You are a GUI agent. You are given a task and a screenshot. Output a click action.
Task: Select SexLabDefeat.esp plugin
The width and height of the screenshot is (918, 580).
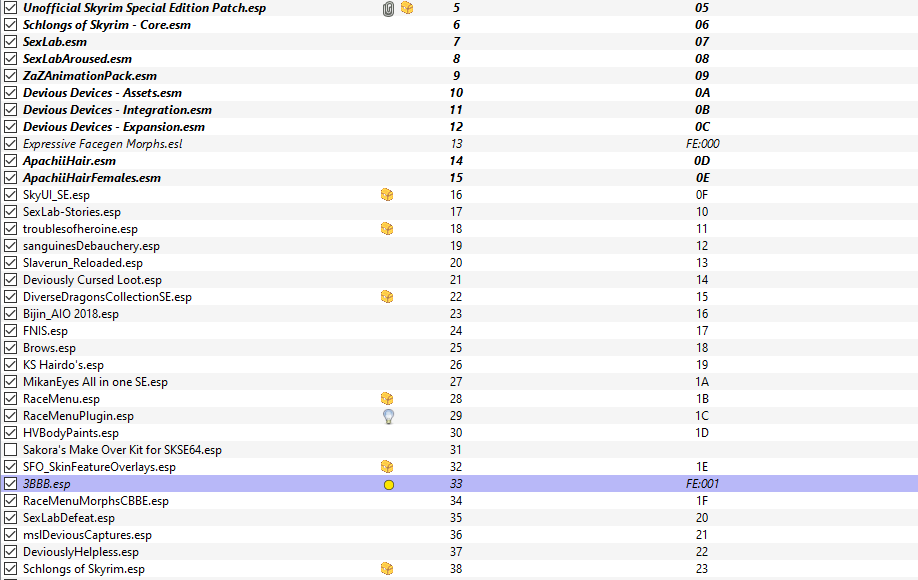[69, 518]
